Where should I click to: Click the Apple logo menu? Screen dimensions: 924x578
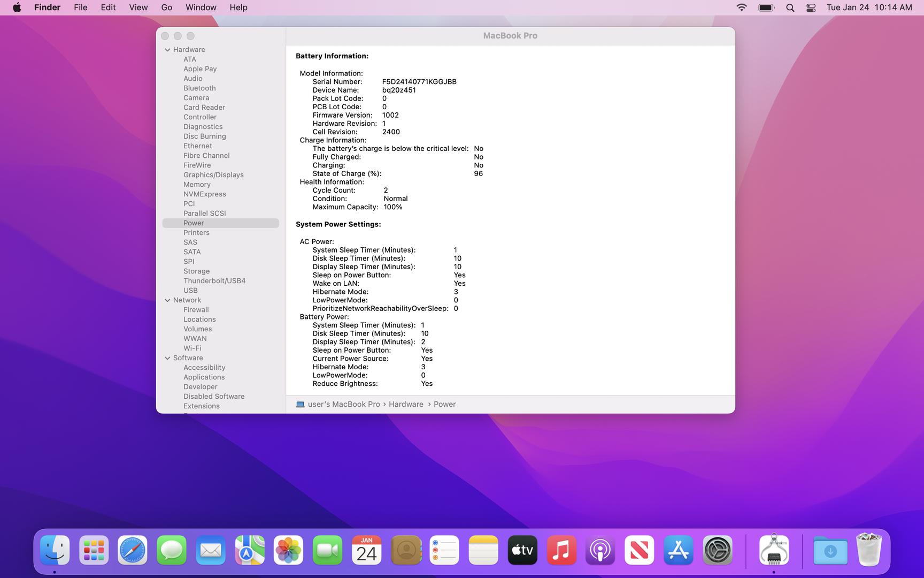click(17, 7)
